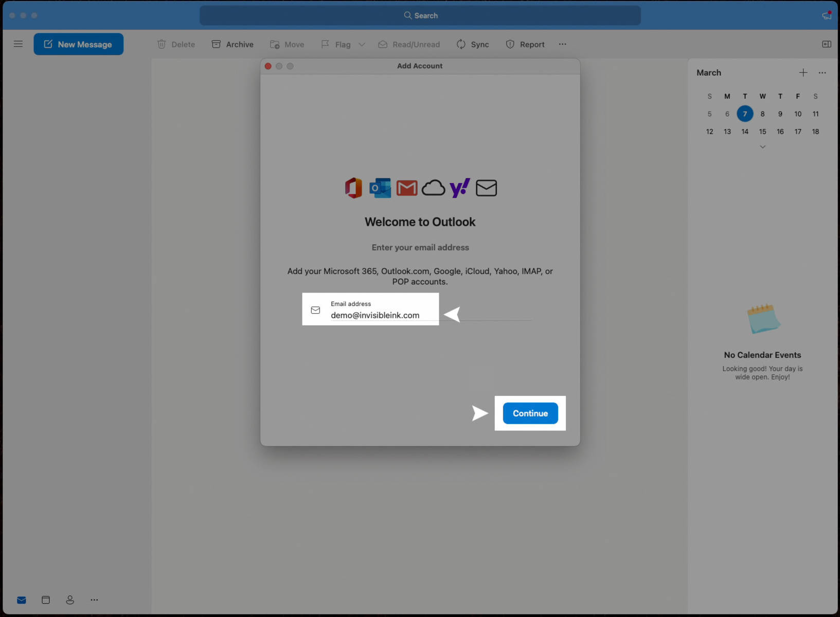Sync the mailbox
Viewport: 840px width, 617px height.
473,44
